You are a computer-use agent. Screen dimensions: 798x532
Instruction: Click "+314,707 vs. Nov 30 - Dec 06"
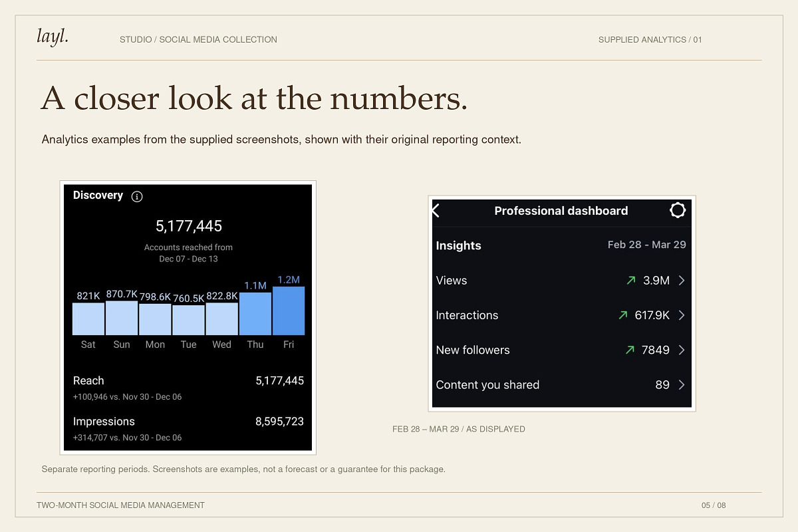click(x=127, y=438)
